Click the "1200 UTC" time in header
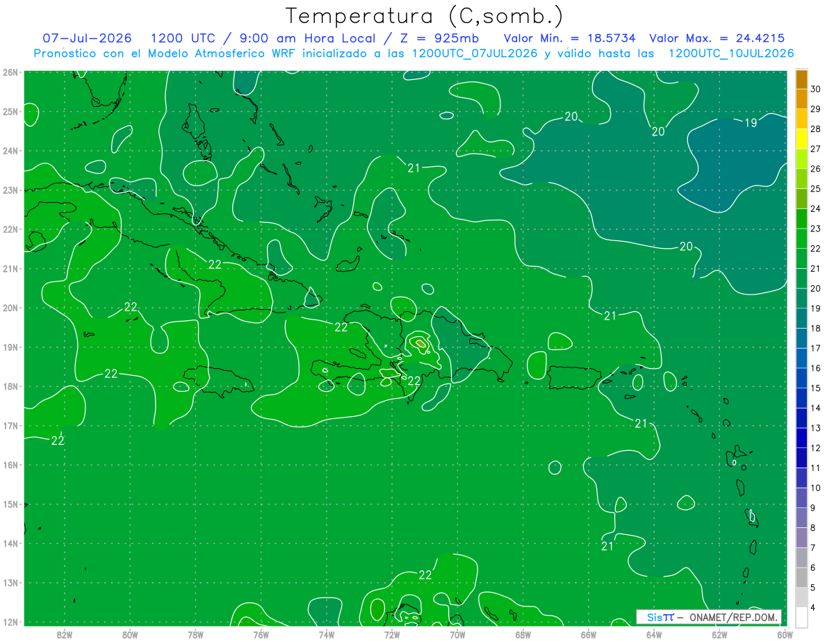 coord(184,38)
